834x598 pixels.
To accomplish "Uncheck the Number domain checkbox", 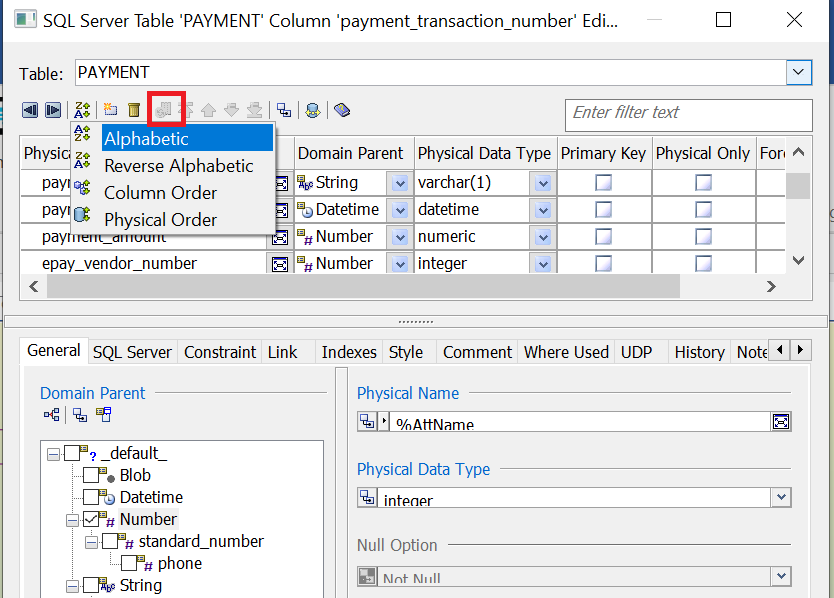I will pyautogui.click(x=92, y=519).
